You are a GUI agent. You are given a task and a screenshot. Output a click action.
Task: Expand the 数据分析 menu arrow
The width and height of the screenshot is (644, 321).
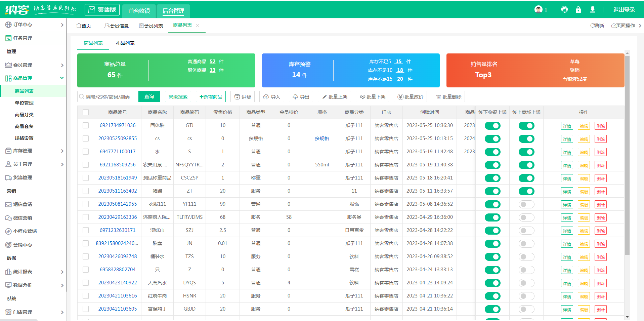pyautogui.click(x=62, y=285)
